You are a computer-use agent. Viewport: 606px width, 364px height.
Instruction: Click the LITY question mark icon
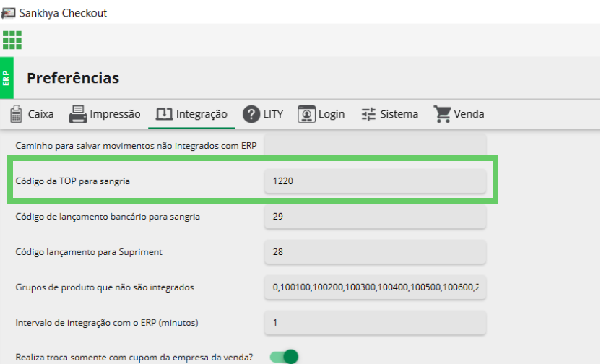pyautogui.click(x=251, y=114)
